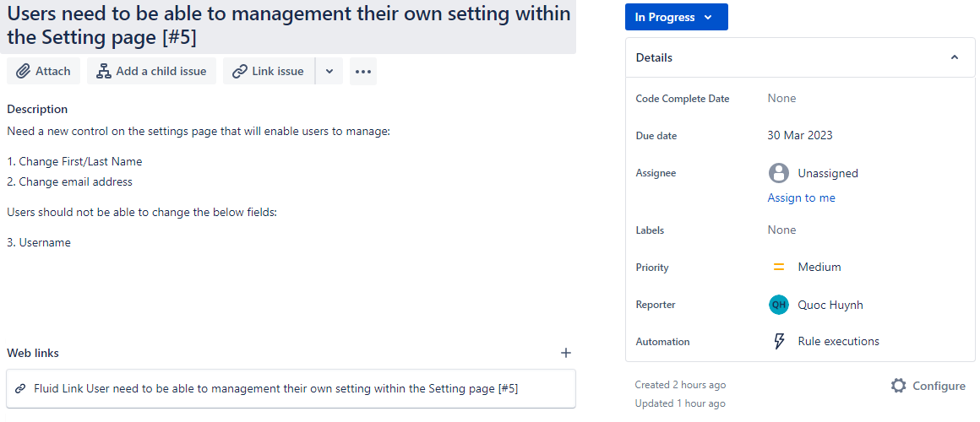980x422 pixels.
Task: Click the Medium priority text
Action: pyautogui.click(x=819, y=268)
